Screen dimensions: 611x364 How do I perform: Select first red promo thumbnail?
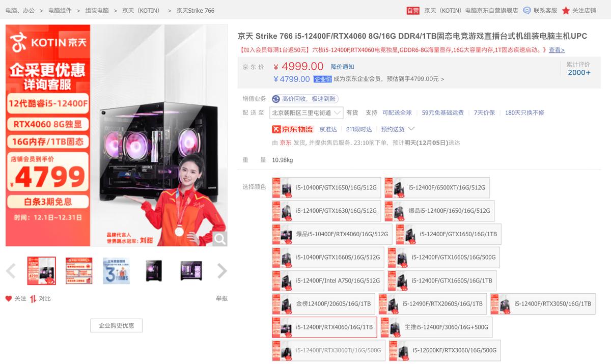[x=41, y=271]
